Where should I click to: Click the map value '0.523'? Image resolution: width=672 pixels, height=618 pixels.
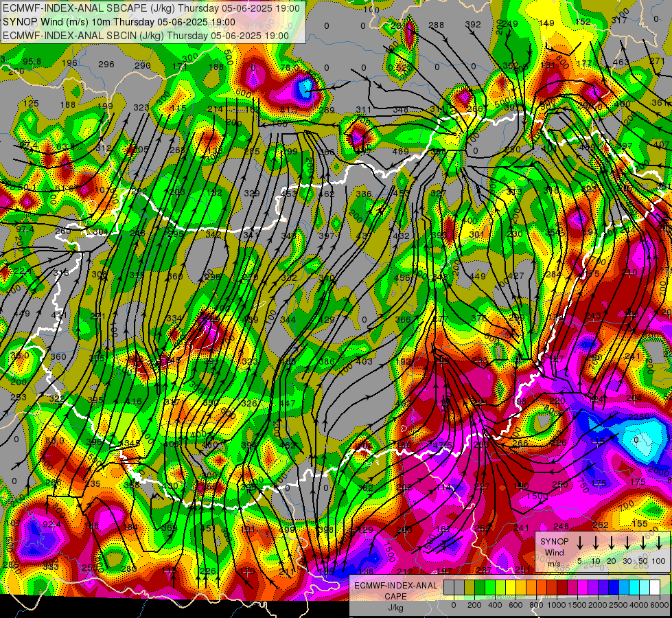pyautogui.click(x=399, y=68)
